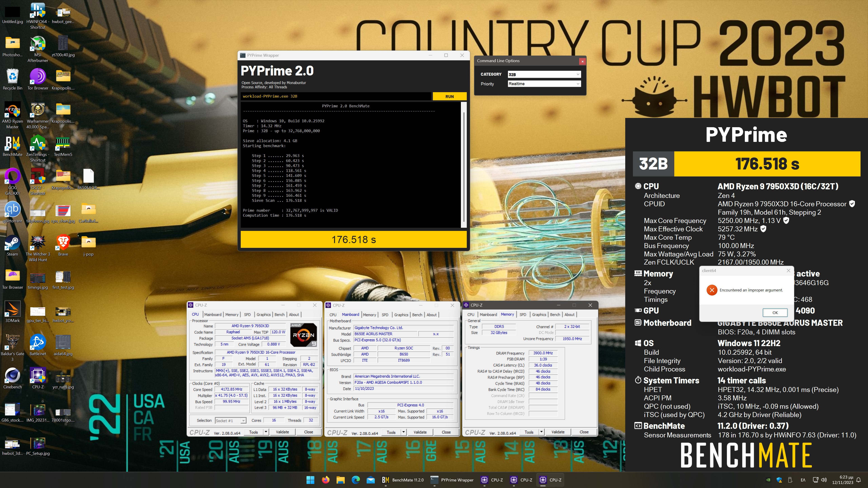The width and height of the screenshot is (868, 488).
Task: Click Validate in CPU-Z Memory window
Action: 558,432
